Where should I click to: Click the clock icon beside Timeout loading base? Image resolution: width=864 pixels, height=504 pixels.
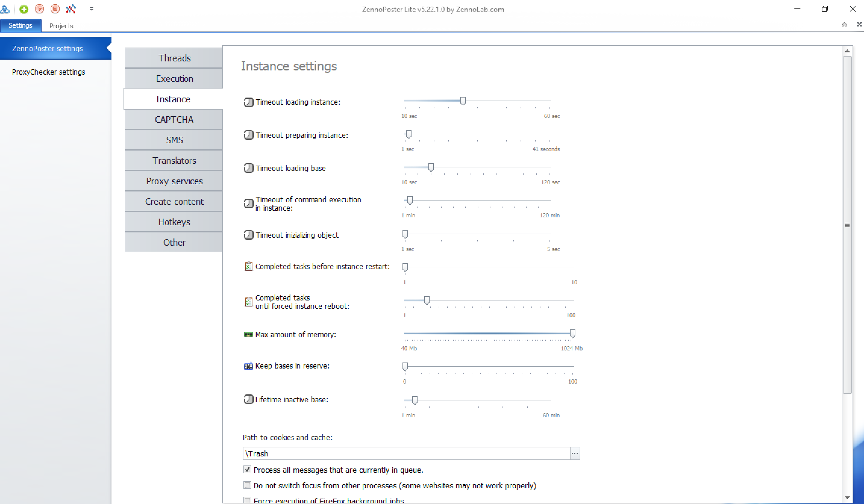(x=249, y=168)
